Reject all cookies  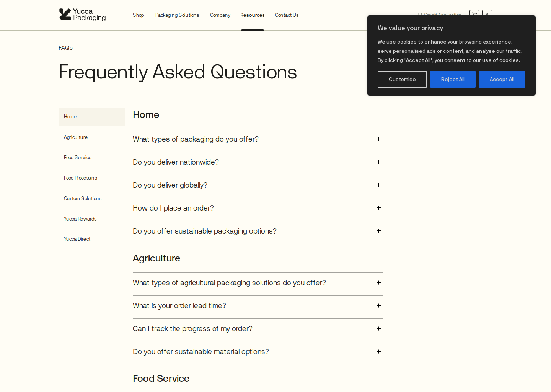click(x=453, y=79)
